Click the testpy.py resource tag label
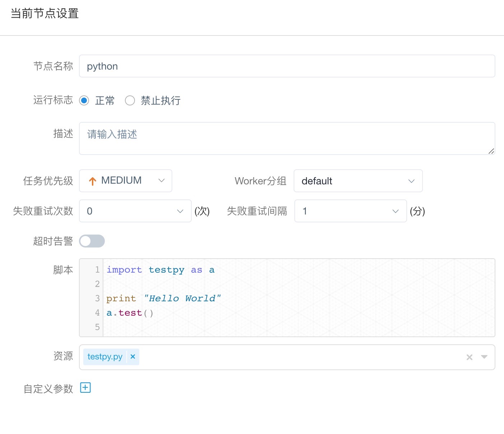This screenshot has width=504, height=434. tap(105, 357)
